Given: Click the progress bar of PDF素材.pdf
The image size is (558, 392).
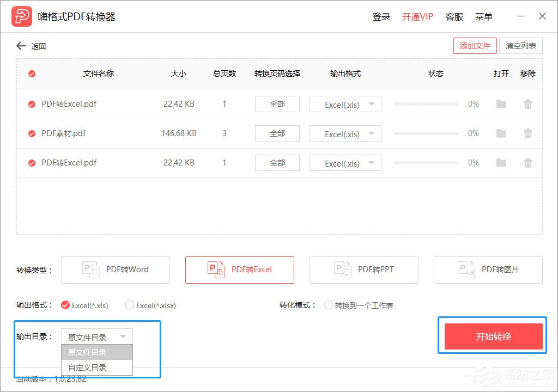Looking at the screenshot, I should pos(426,133).
